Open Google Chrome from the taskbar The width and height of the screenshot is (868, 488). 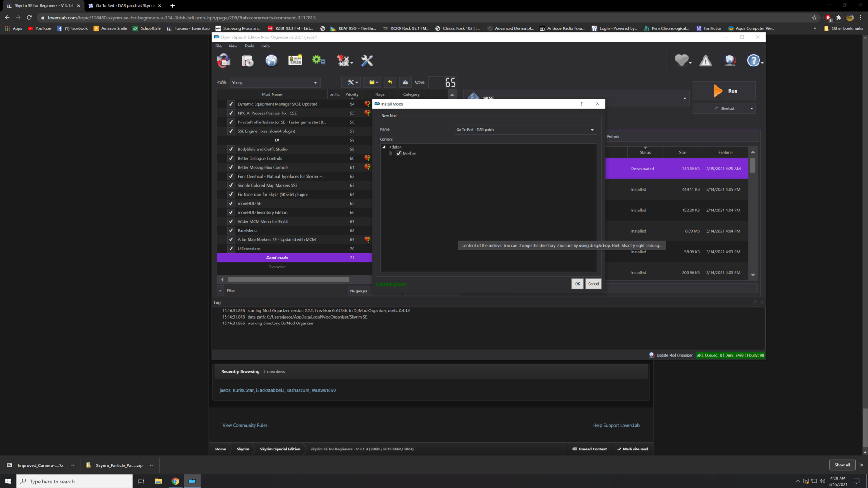tap(175, 481)
